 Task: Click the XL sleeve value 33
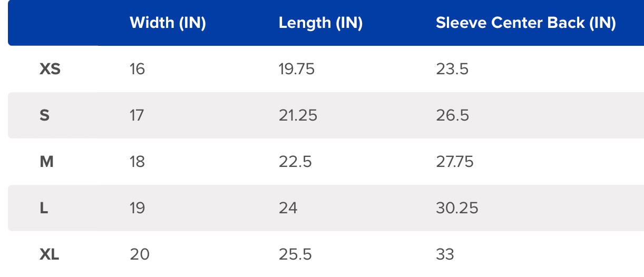point(445,255)
